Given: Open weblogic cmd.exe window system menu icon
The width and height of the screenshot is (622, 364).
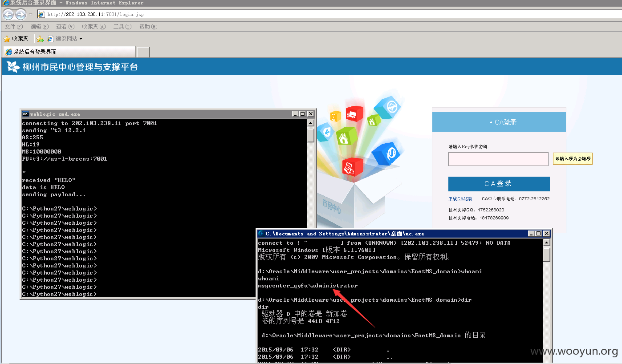Looking at the screenshot, I should coord(26,114).
